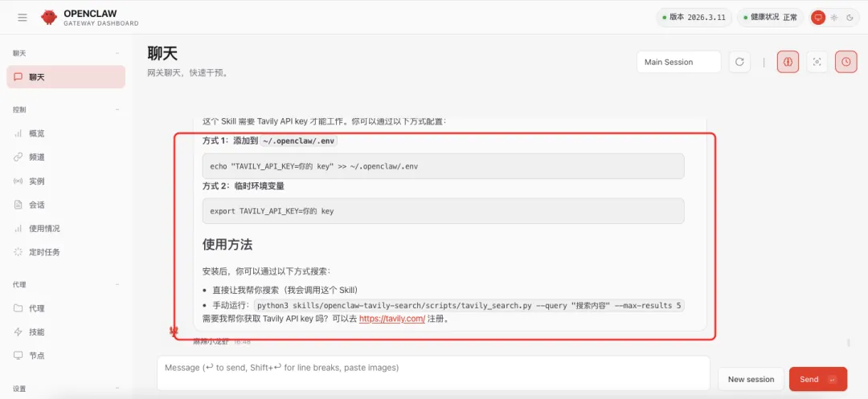Click the 网关聊天，快速干预 subtitle

click(x=187, y=73)
